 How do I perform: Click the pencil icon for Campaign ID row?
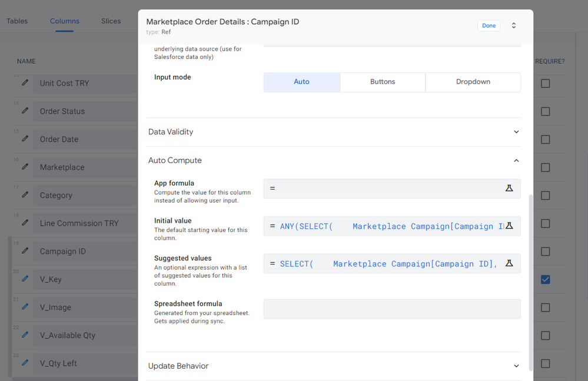point(25,250)
